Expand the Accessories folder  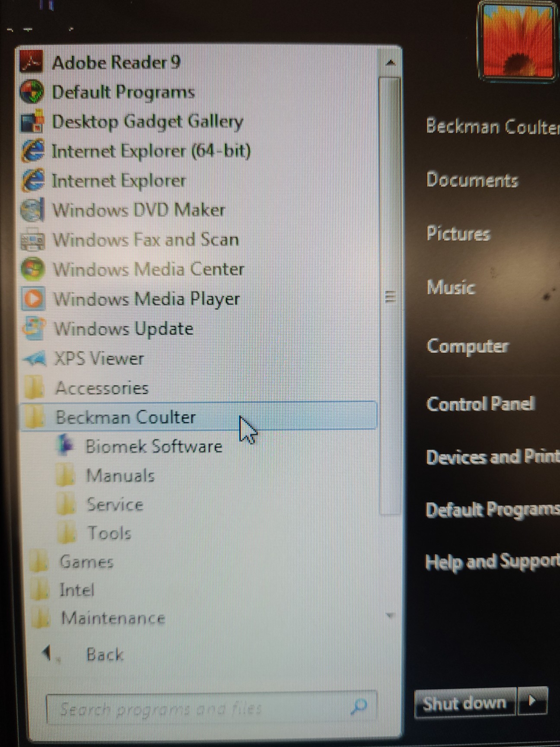[102, 388]
